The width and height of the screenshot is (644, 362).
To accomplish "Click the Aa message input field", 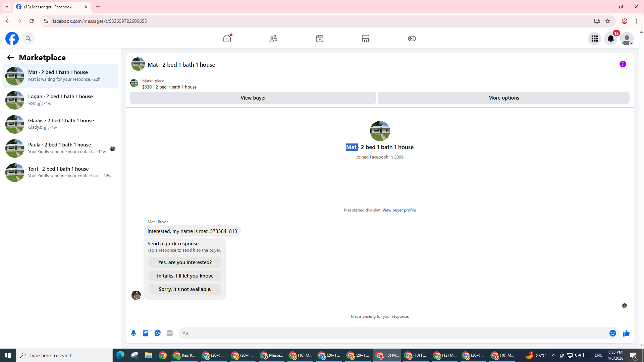I will [x=392, y=333].
